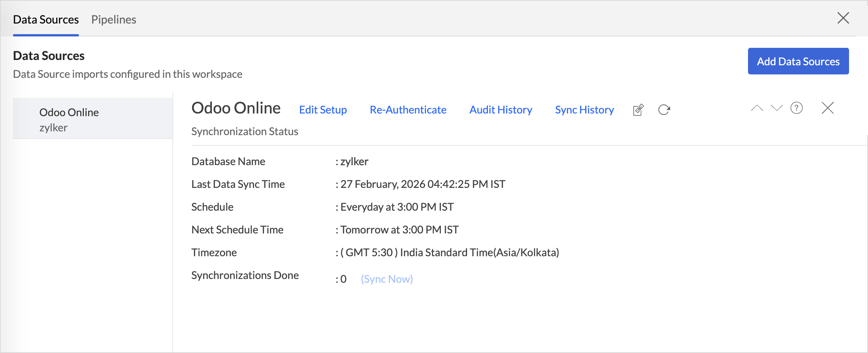868x353 pixels.
Task: Click the Sync Now link
Action: pos(387,279)
